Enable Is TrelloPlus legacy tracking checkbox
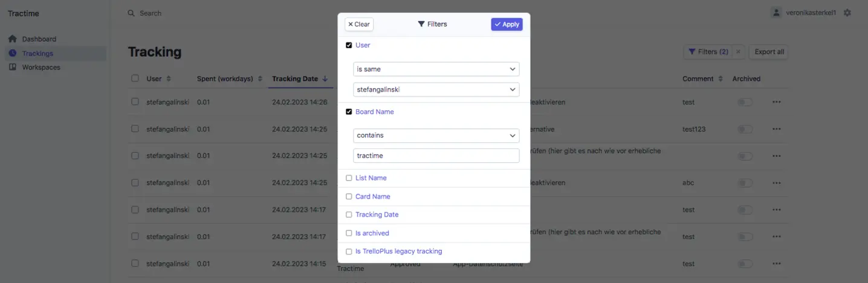Image resolution: width=868 pixels, height=283 pixels. [349, 252]
